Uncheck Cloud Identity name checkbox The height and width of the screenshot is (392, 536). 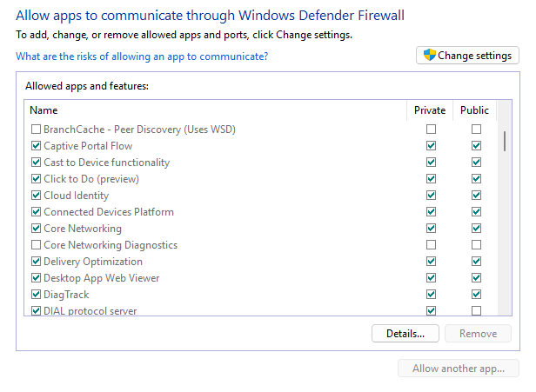click(x=36, y=196)
